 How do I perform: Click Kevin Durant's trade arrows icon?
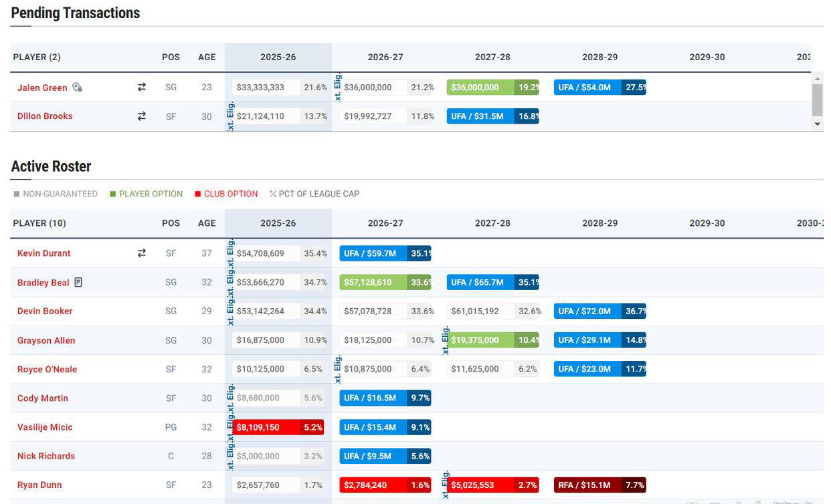tap(142, 253)
